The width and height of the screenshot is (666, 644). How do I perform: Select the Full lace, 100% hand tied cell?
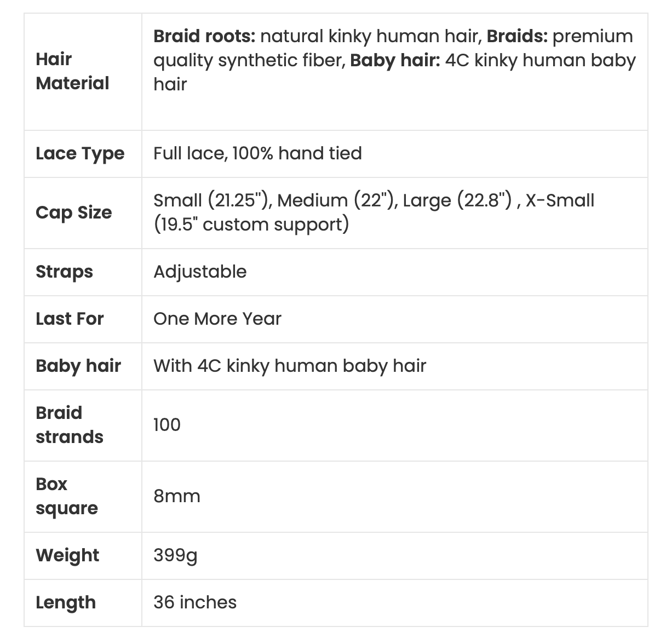(257, 153)
